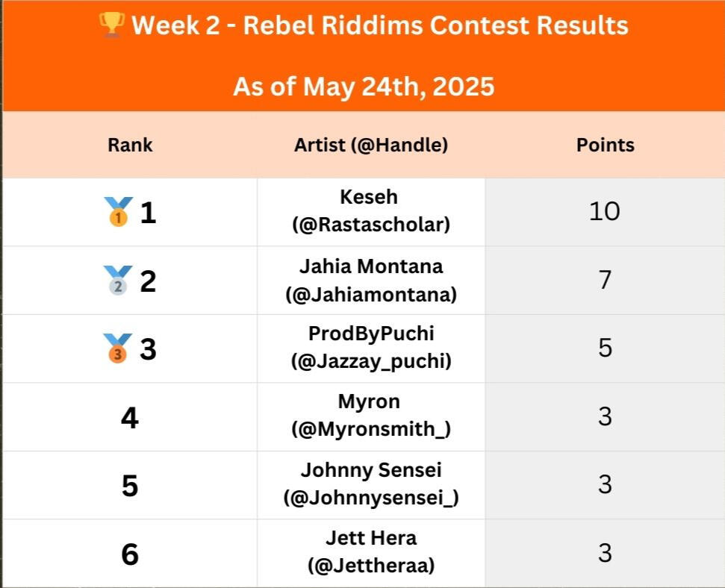Click the gold first-place medal icon

118,212
